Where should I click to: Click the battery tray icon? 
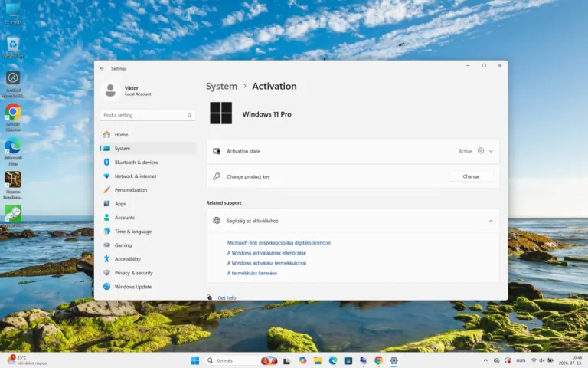click(x=550, y=360)
